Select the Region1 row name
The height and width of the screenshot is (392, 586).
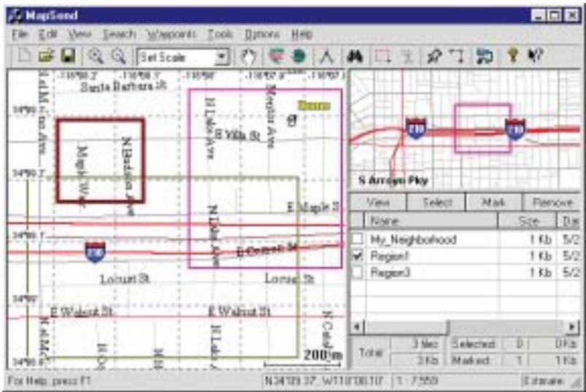pyautogui.click(x=390, y=256)
